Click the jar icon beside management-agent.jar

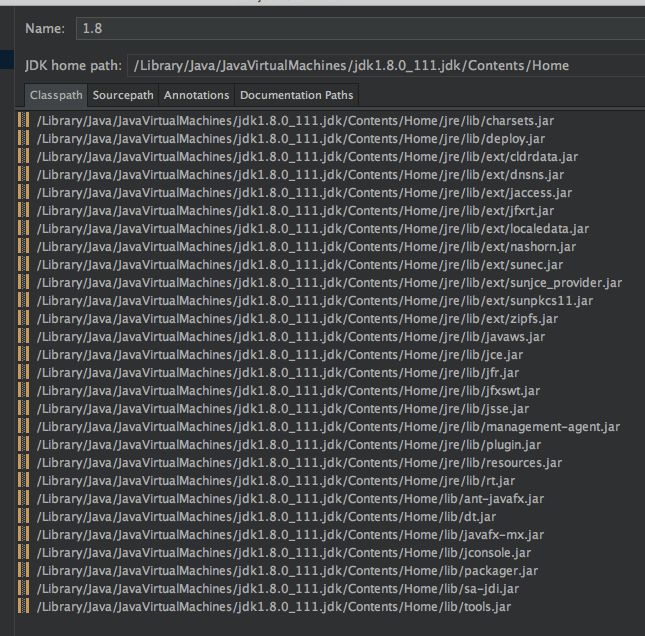pos(24,427)
